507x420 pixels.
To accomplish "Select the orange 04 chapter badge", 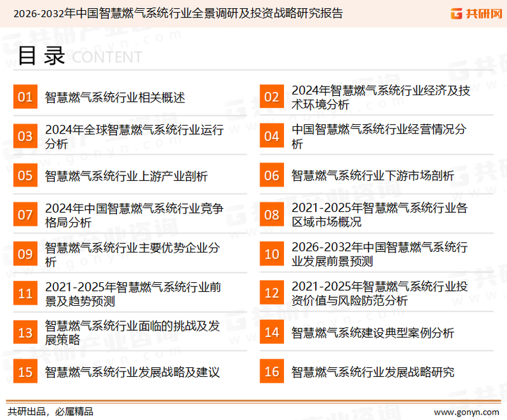I will point(272,136).
